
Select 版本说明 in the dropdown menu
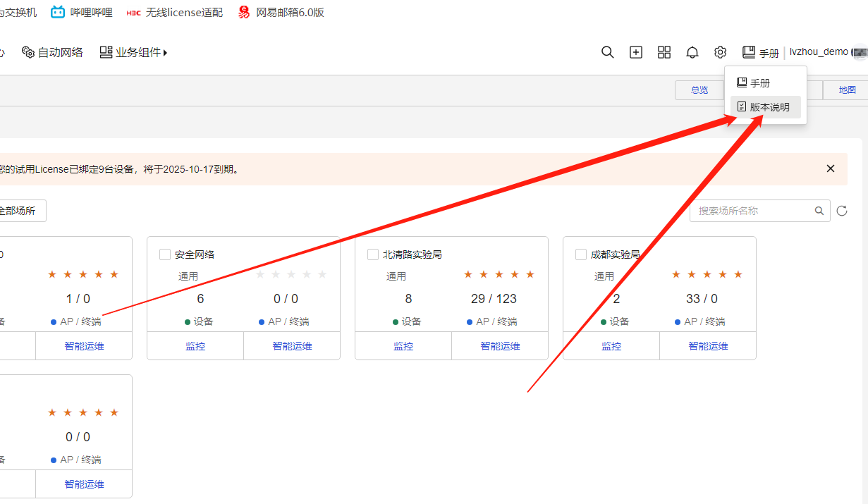point(766,107)
